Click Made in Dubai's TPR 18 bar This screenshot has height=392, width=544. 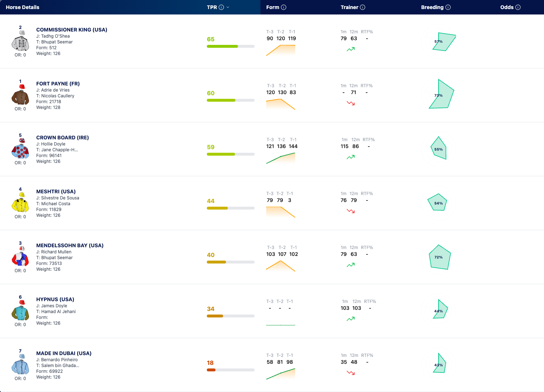231,370
